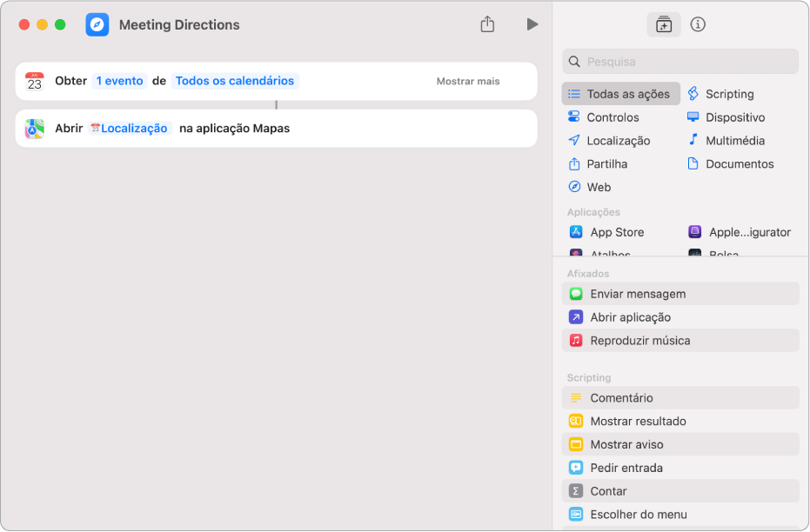Viewport: 810px width, 532px height.
Task: Select App Store under Aplicações
Action: pyautogui.click(x=606, y=232)
